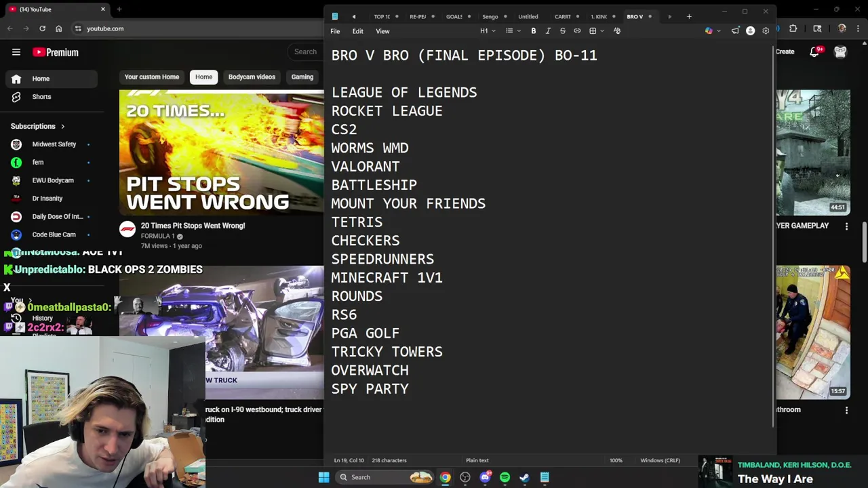The image size is (868, 488).
Task: Switch to the Sengo Notepad tab
Action: [490, 16]
